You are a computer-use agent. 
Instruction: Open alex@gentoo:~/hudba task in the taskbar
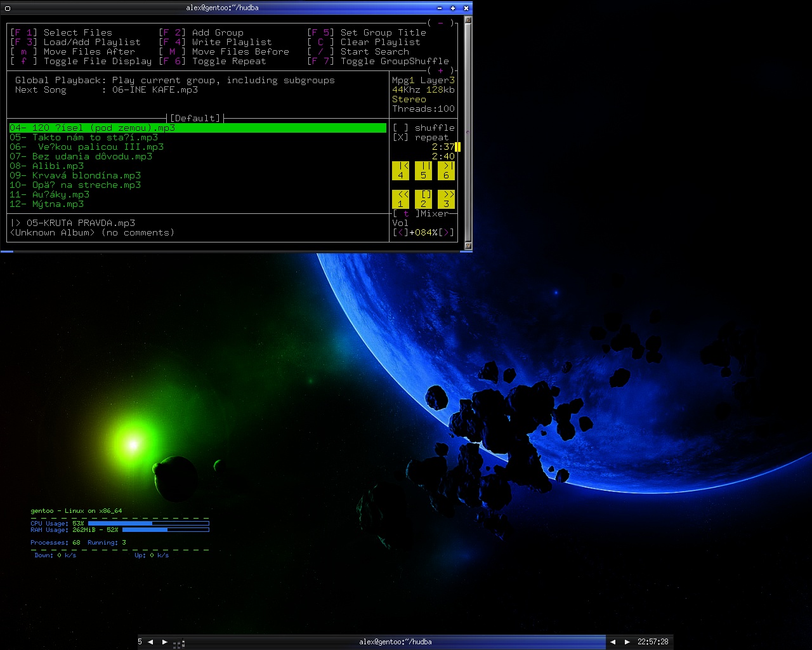[395, 642]
